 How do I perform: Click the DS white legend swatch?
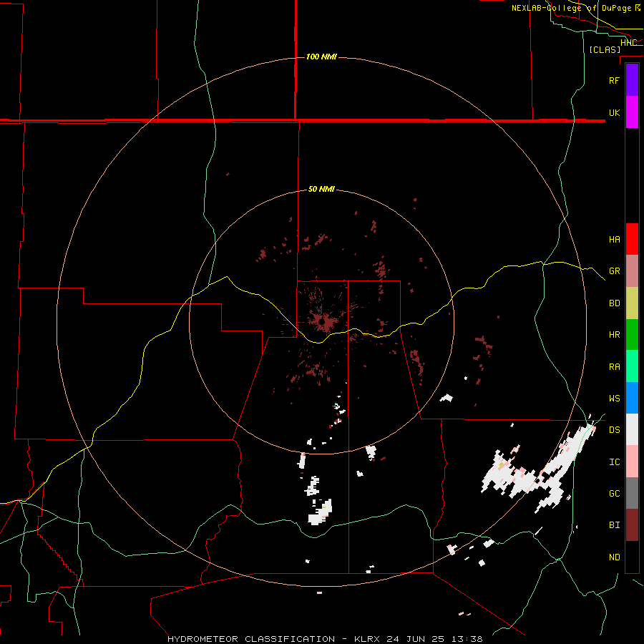(632, 429)
